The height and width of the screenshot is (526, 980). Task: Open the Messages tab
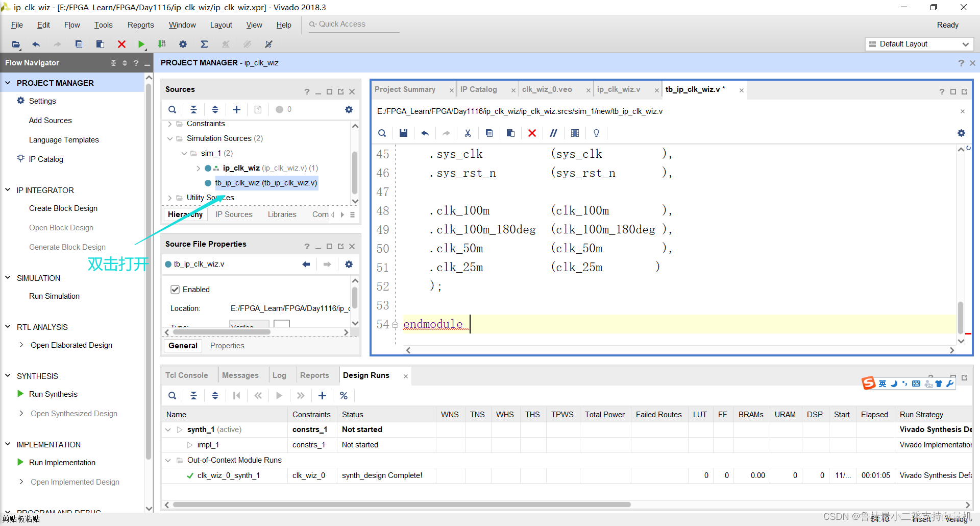coord(240,375)
